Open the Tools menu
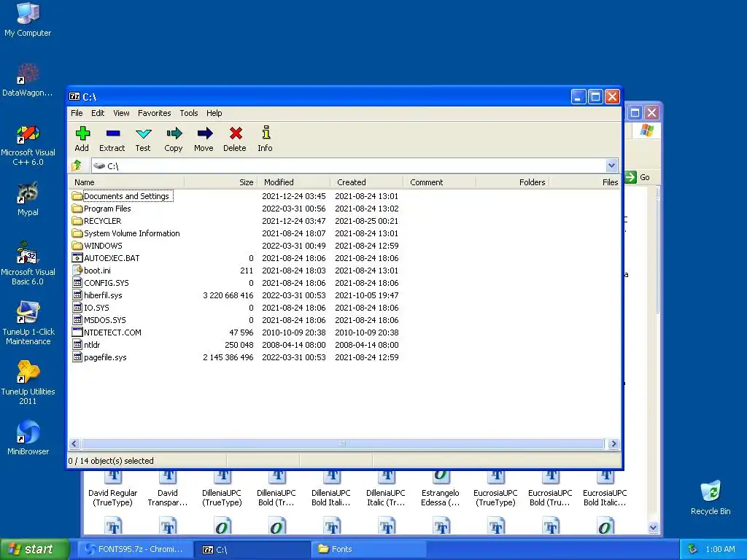This screenshot has width=747, height=560. pos(189,113)
